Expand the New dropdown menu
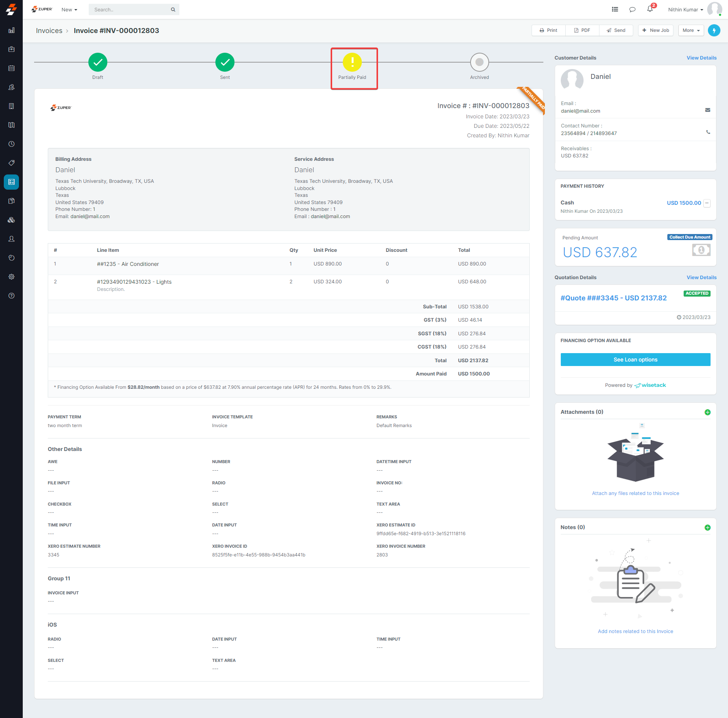This screenshot has width=728, height=718. [x=69, y=9]
